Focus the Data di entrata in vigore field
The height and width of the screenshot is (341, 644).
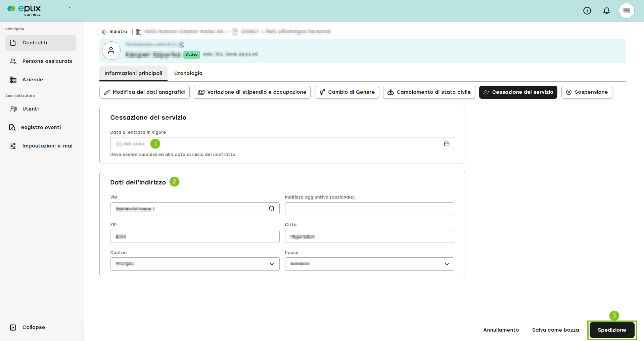(x=282, y=144)
